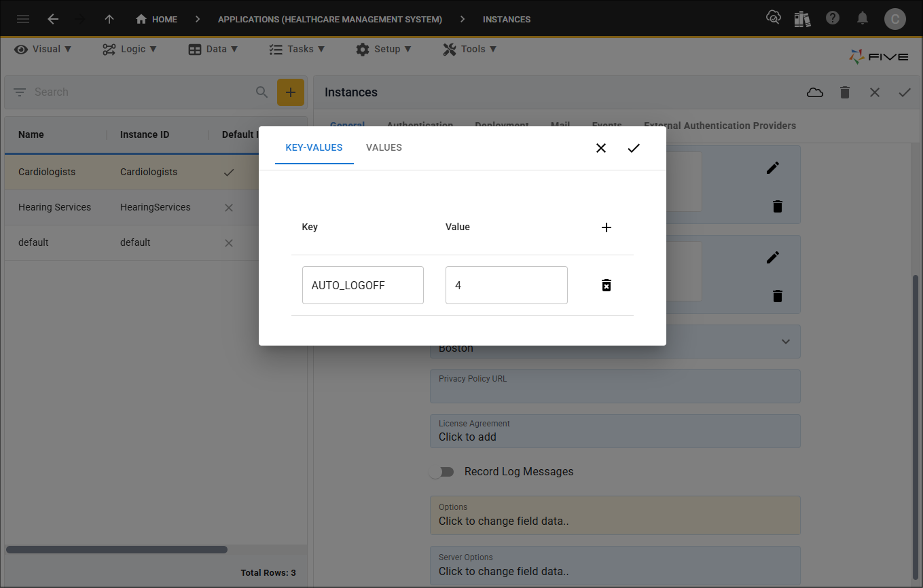Confirm the key-values dialog with the check mark
Screen dimensions: 923x588
tap(633, 147)
